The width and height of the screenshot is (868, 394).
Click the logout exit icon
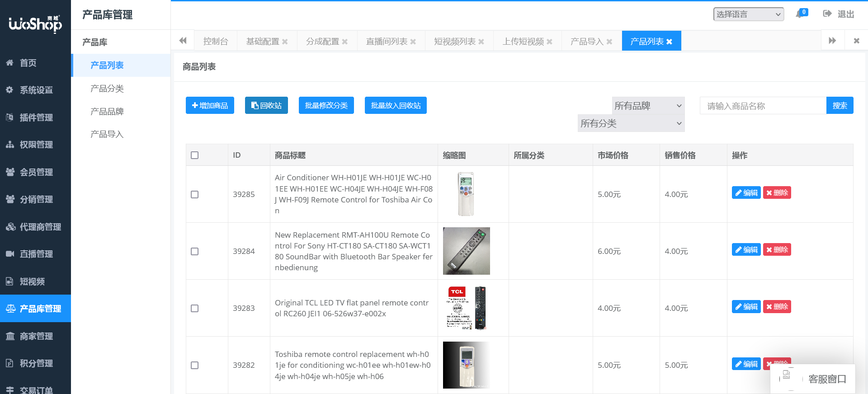[827, 14]
